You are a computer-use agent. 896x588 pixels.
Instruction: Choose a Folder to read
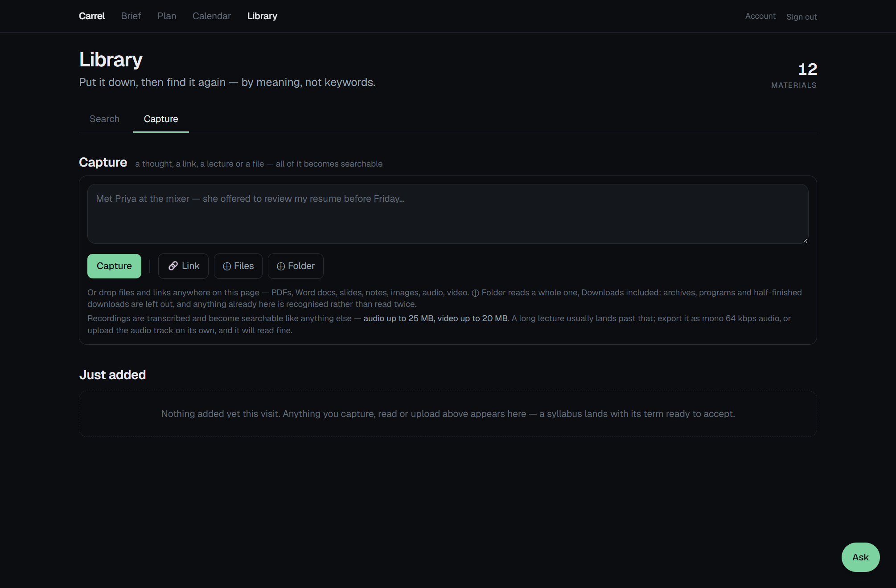(296, 266)
